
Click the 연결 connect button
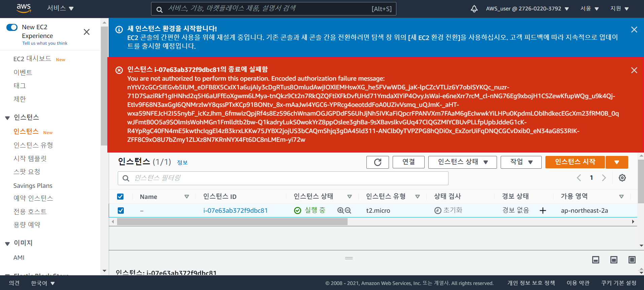408,162
